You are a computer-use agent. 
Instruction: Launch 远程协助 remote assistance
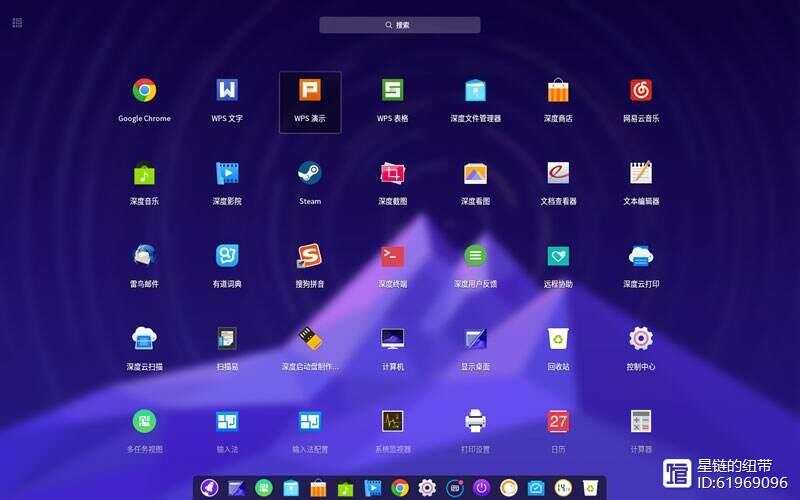click(x=558, y=256)
